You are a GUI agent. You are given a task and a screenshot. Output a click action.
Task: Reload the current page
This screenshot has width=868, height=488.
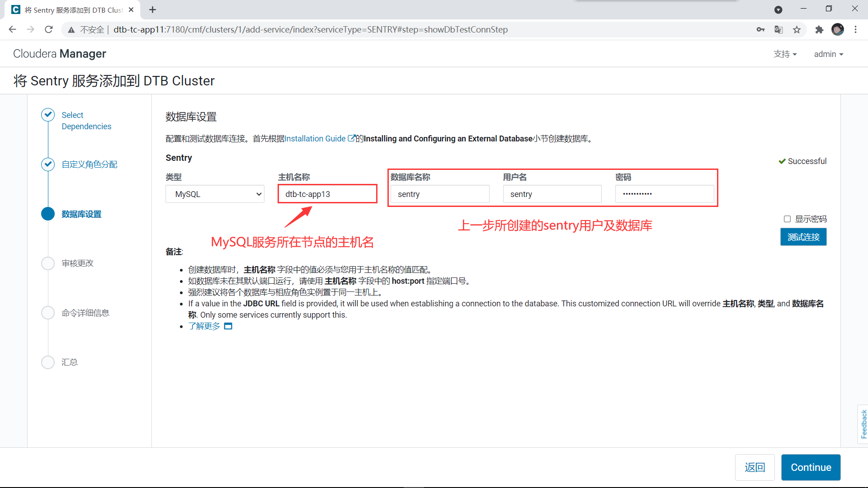[x=49, y=29]
